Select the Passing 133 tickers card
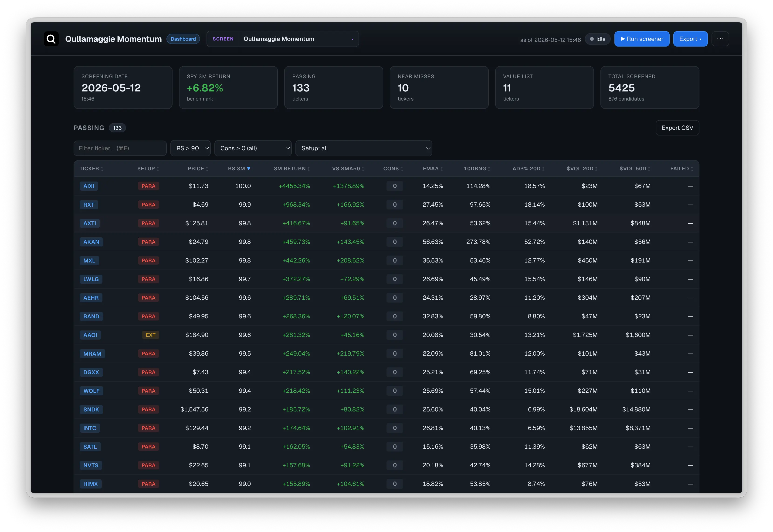The height and width of the screenshot is (532, 773). click(x=333, y=88)
